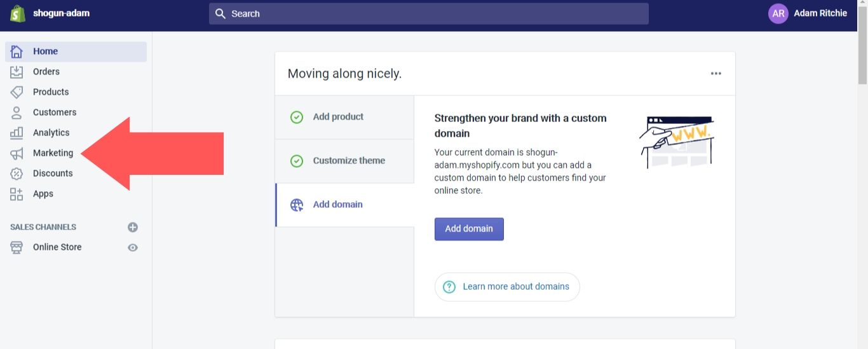Click the Shopify bag logo icon
This screenshot has width=868, height=349.
pyautogui.click(x=18, y=13)
